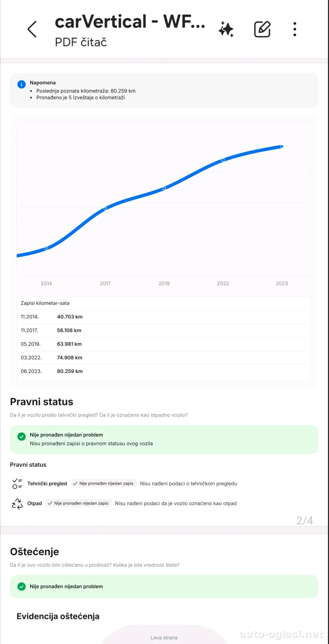The height and width of the screenshot is (644, 329).
Task: Open the AI sparkle assistant icon
Action: tap(226, 29)
